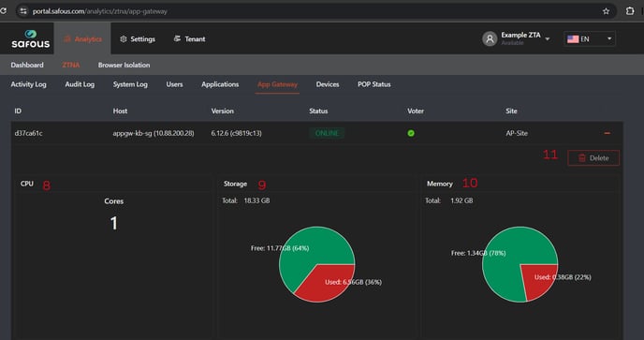Viewport: 644px width, 340px height.
Task: Select the App Gateway tab
Action: [x=277, y=84]
